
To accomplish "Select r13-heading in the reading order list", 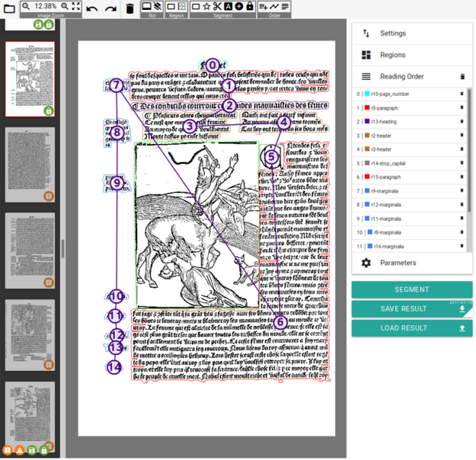I will pos(383,122).
